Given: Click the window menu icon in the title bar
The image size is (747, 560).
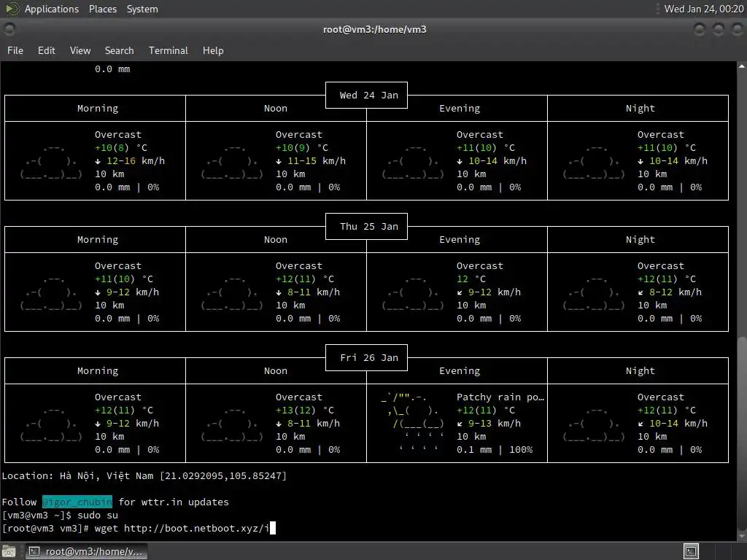Looking at the screenshot, I should (9, 29).
